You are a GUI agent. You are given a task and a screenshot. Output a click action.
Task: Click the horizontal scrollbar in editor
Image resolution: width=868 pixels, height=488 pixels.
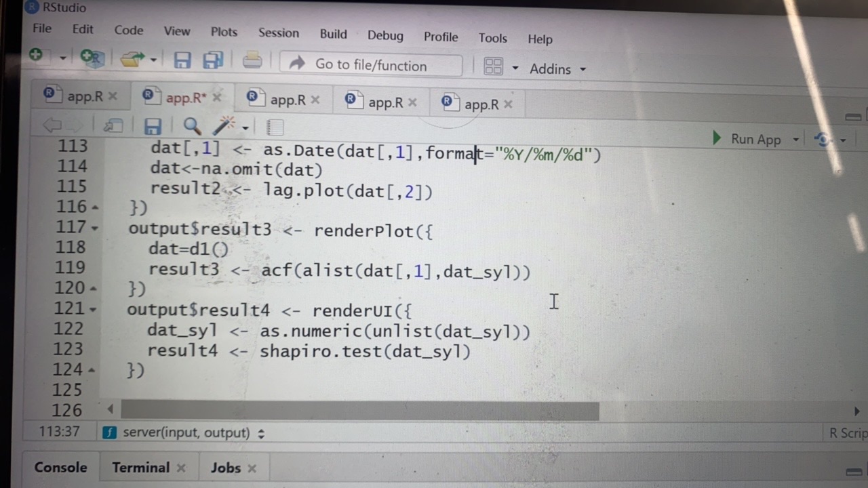click(x=359, y=410)
